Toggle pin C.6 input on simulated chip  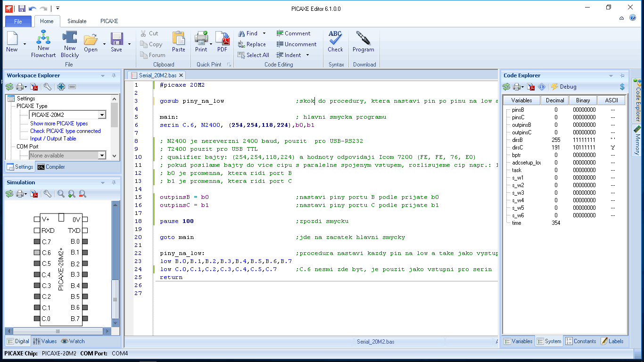pyautogui.click(x=37, y=253)
